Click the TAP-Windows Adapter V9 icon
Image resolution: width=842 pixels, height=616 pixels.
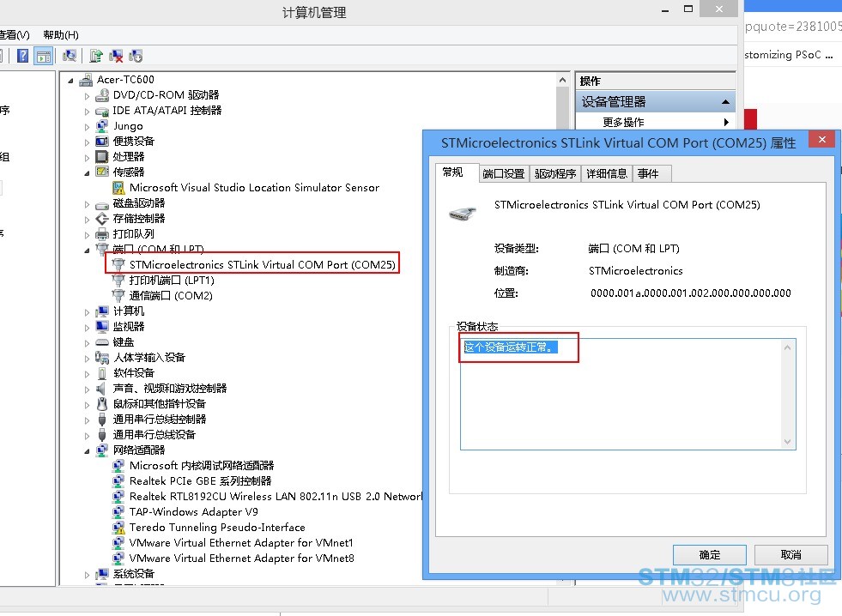click(x=118, y=512)
